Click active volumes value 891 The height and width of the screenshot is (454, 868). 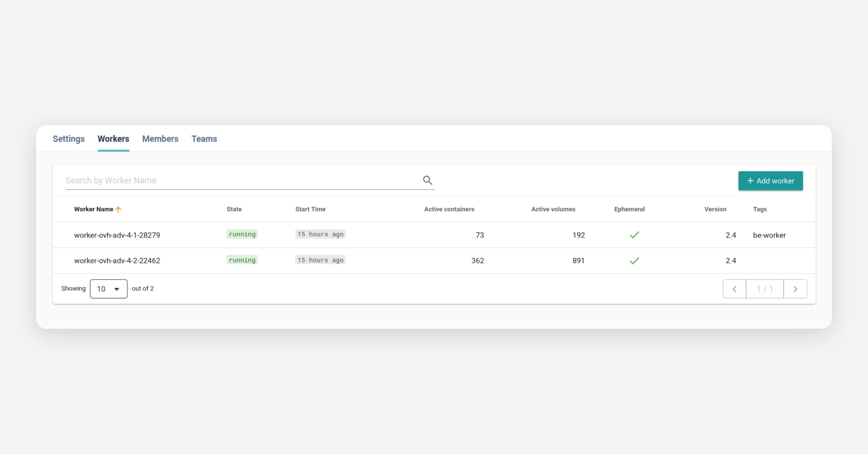pos(578,261)
